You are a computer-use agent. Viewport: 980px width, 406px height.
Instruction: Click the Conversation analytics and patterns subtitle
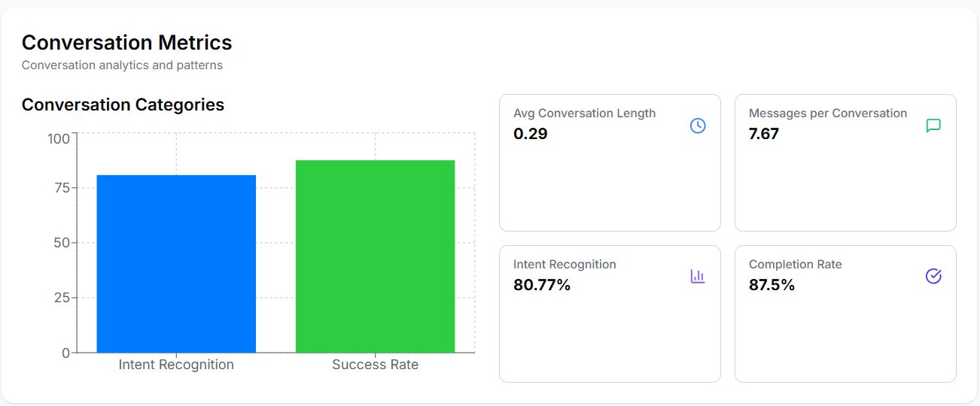[122, 65]
